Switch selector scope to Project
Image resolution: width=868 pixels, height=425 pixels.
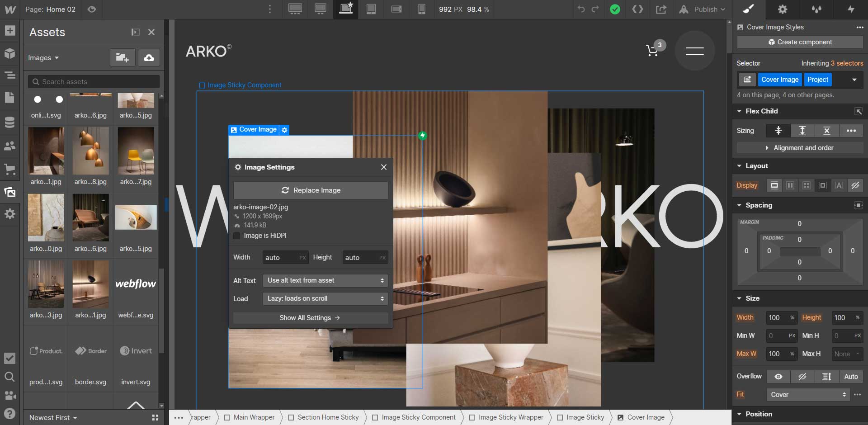(x=817, y=80)
